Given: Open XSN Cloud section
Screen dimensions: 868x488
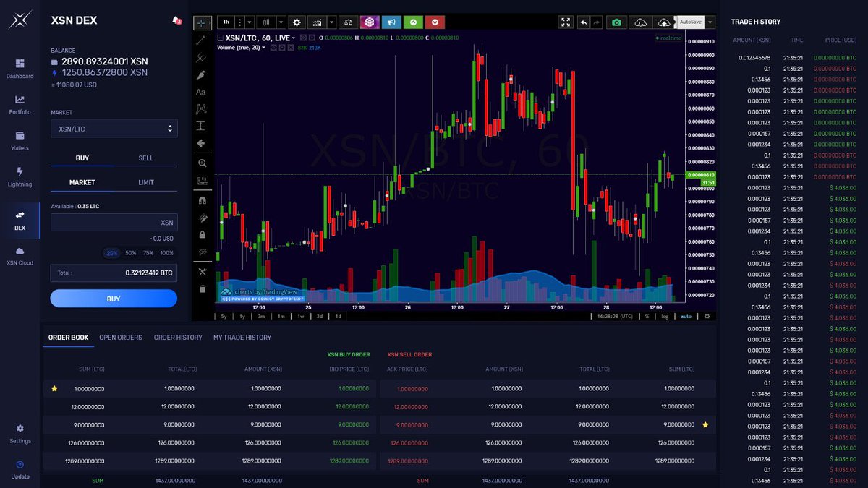Looking at the screenshot, I should click(x=20, y=255).
